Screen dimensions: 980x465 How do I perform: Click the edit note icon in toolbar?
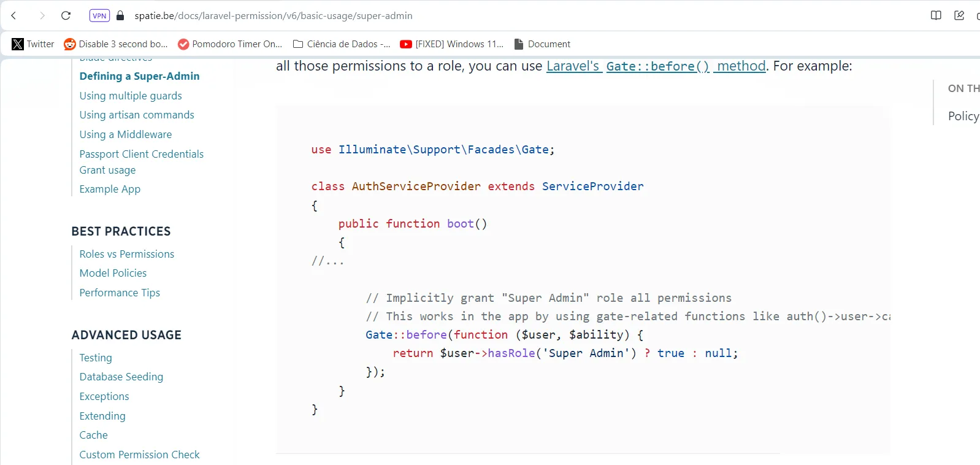click(x=959, y=15)
